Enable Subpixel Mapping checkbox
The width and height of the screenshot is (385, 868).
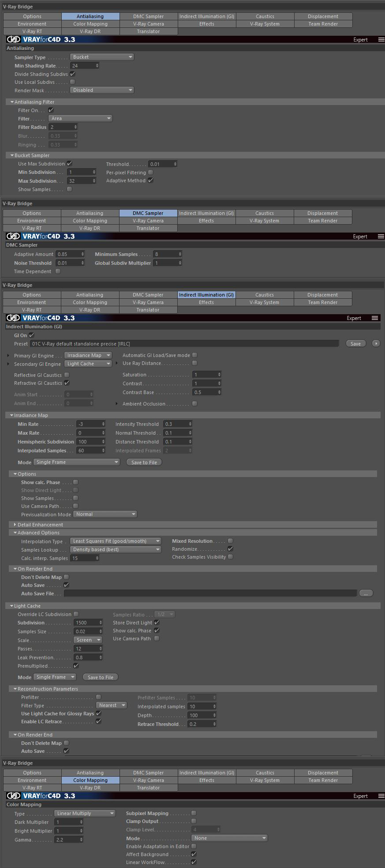coord(194,813)
